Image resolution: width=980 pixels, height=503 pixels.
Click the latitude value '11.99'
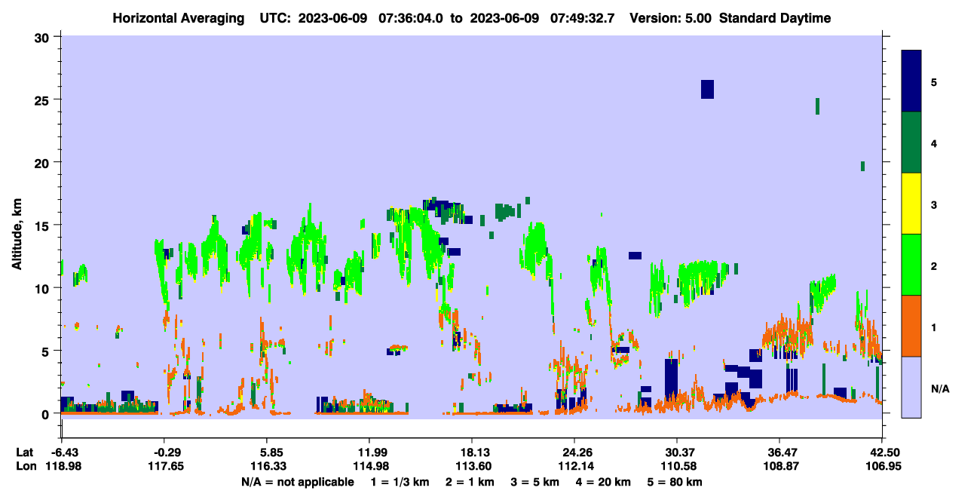372,452
